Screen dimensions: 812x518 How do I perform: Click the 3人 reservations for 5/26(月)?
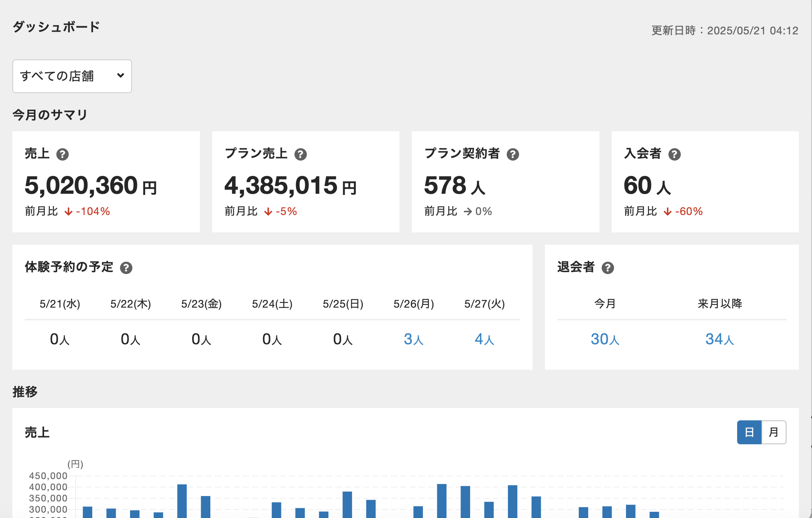point(413,339)
